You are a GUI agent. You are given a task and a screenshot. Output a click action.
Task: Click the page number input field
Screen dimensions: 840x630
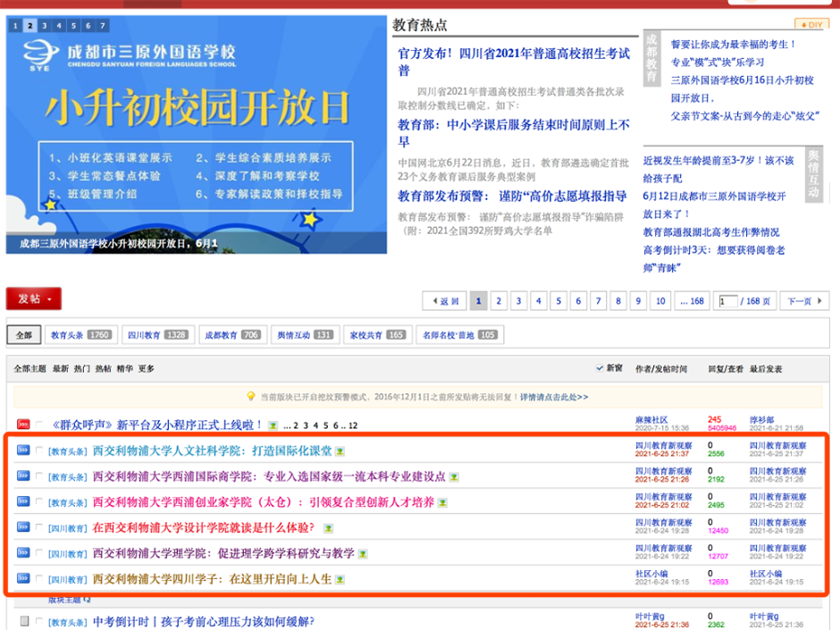[x=728, y=301]
